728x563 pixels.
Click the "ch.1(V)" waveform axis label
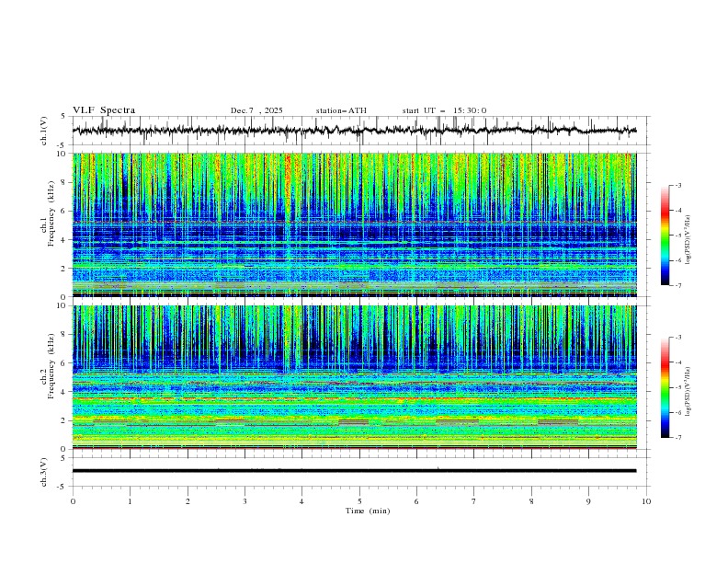pos(44,131)
